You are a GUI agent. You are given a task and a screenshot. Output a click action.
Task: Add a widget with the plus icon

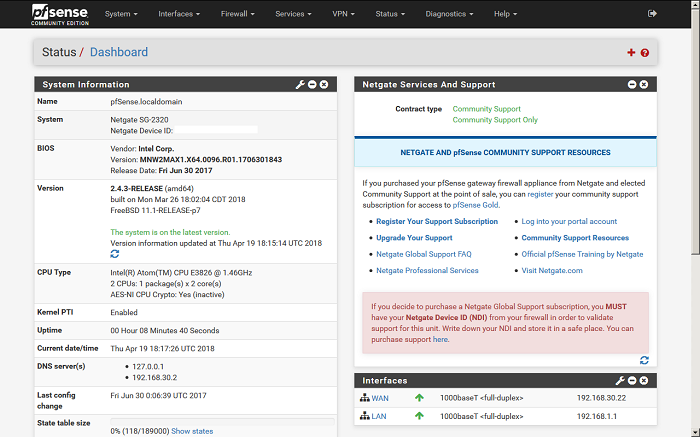click(x=631, y=53)
